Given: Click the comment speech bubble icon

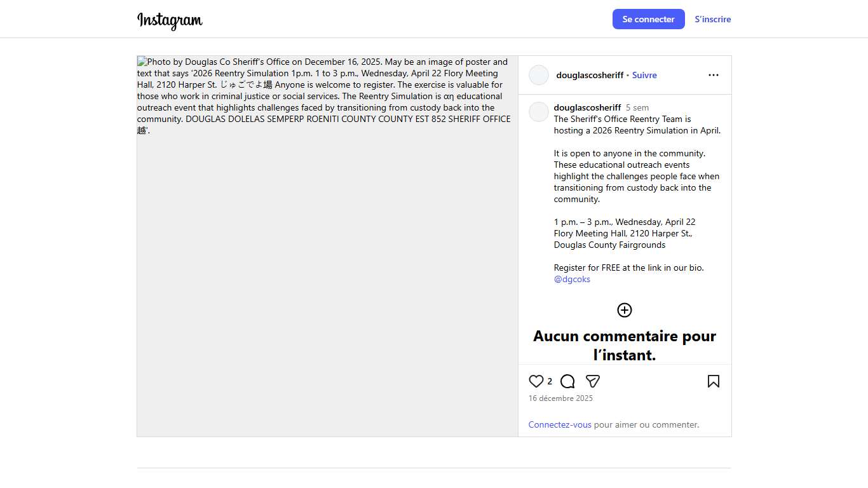Looking at the screenshot, I should pyautogui.click(x=567, y=381).
